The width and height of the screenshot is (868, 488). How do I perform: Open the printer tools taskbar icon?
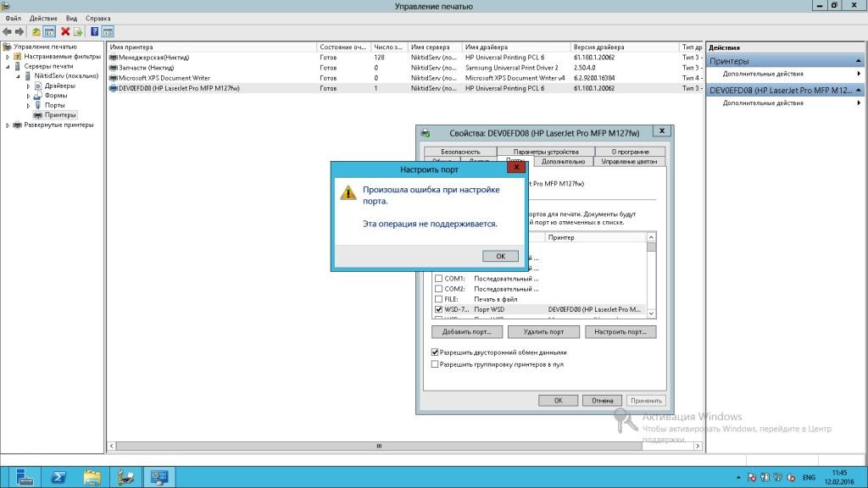[125, 477]
